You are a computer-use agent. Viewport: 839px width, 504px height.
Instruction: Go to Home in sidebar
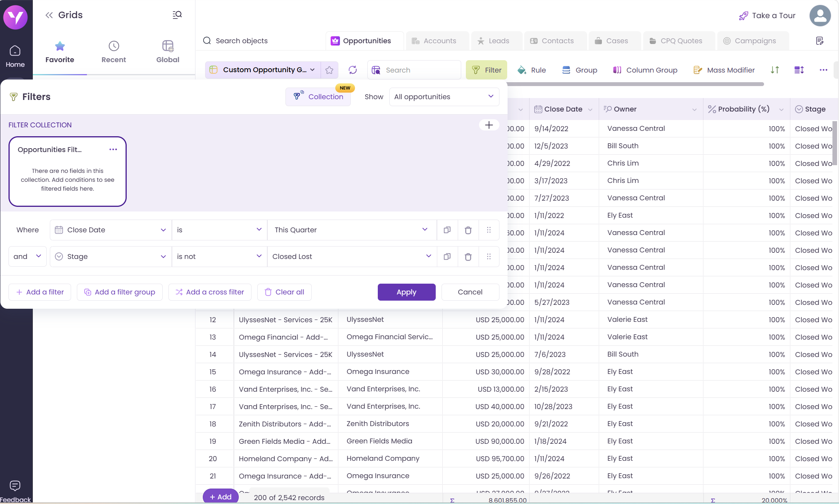(x=15, y=56)
